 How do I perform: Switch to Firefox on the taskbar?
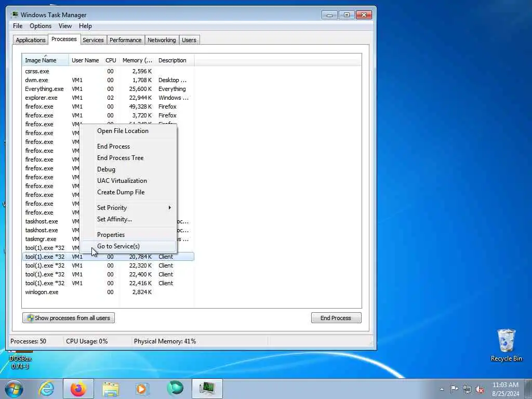(x=78, y=389)
